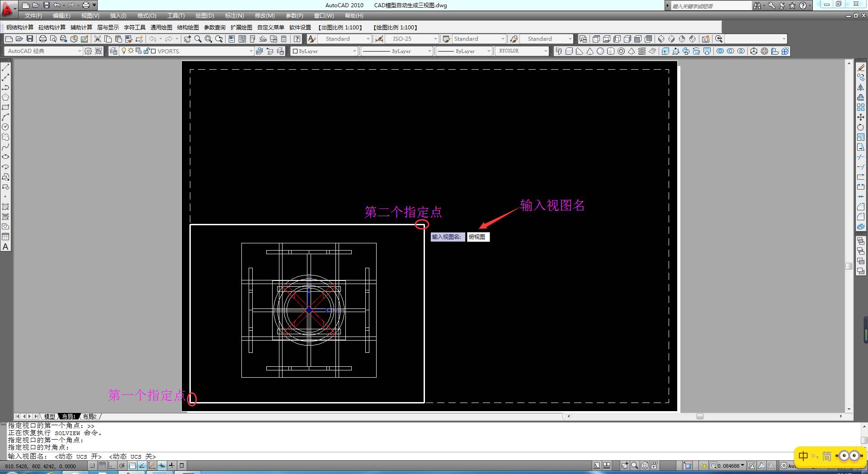Image resolution: width=868 pixels, height=474 pixels.
Task: Open the Layer Properties Manager icon
Action: 113,51
